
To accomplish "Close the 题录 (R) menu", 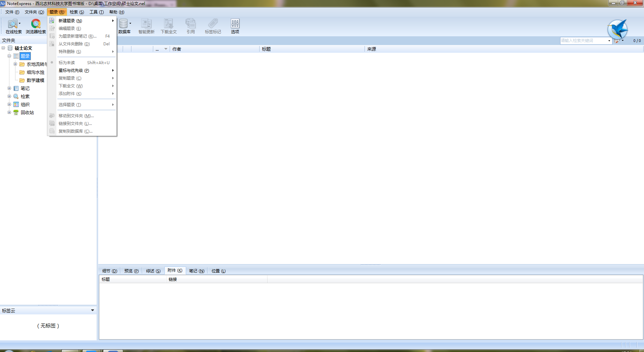I will [x=57, y=12].
